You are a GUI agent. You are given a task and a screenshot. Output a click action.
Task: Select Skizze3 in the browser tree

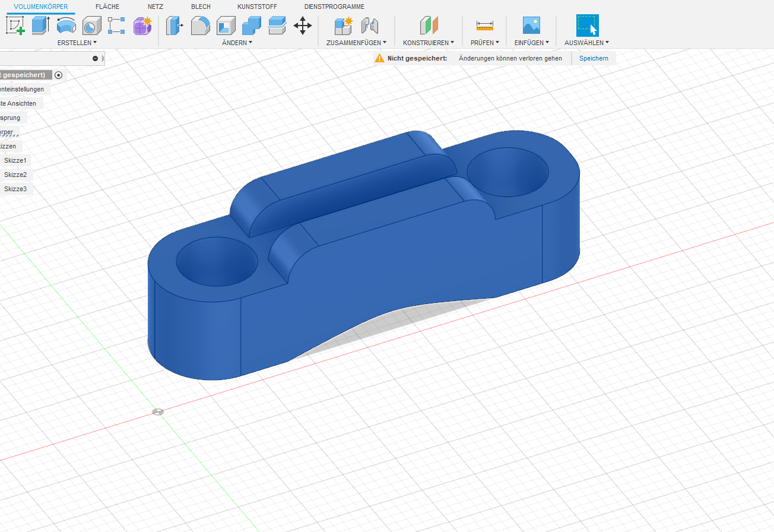(15, 189)
